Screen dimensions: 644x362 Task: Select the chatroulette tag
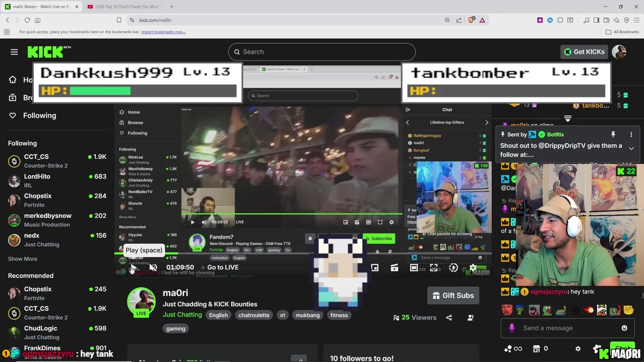(254, 315)
